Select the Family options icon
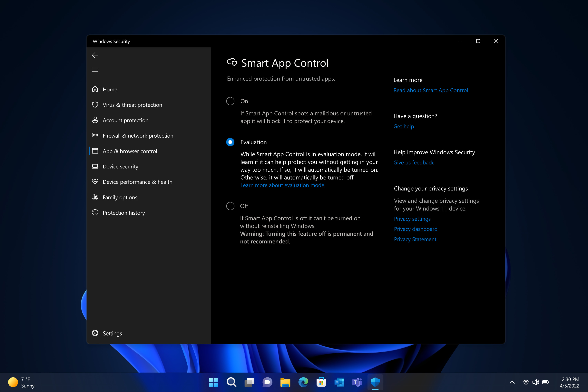The height and width of the screenshot is (392, 588). 95,197
